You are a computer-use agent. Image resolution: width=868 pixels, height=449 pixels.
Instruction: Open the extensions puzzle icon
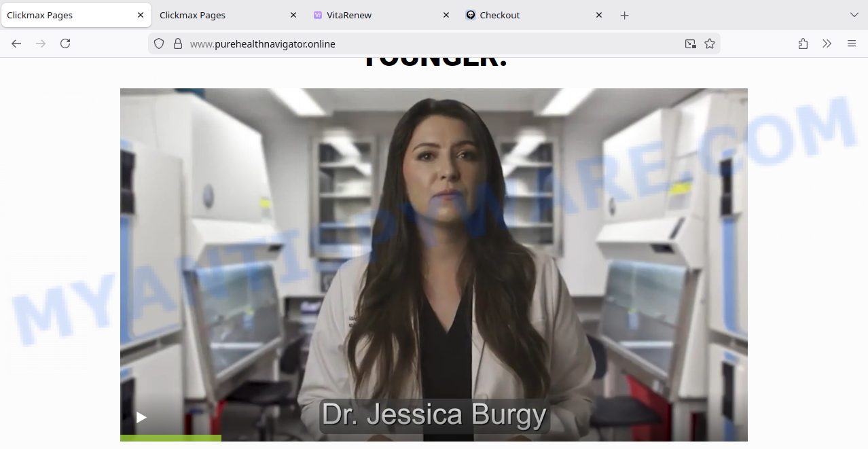coord(803,43)
